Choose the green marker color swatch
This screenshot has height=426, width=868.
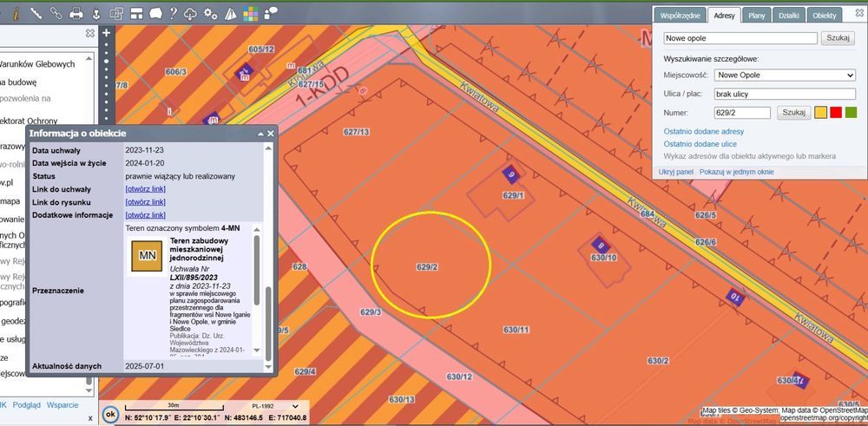coord(852,112)
